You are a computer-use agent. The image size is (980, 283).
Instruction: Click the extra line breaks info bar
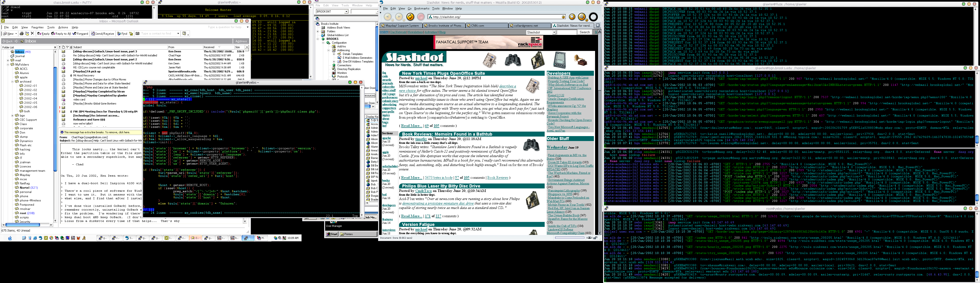(101, 132)
